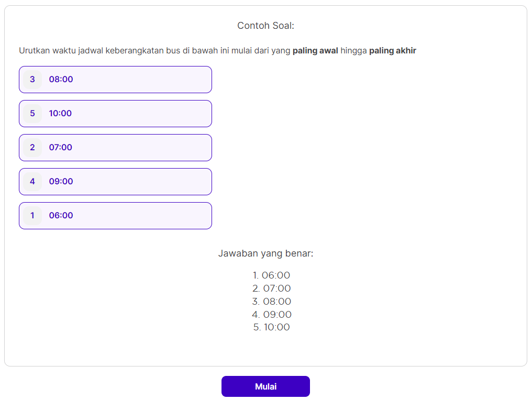Click the bold 'paling akhir' text
The width and height of the screenshot is (532, 400).
coord(393,51)
